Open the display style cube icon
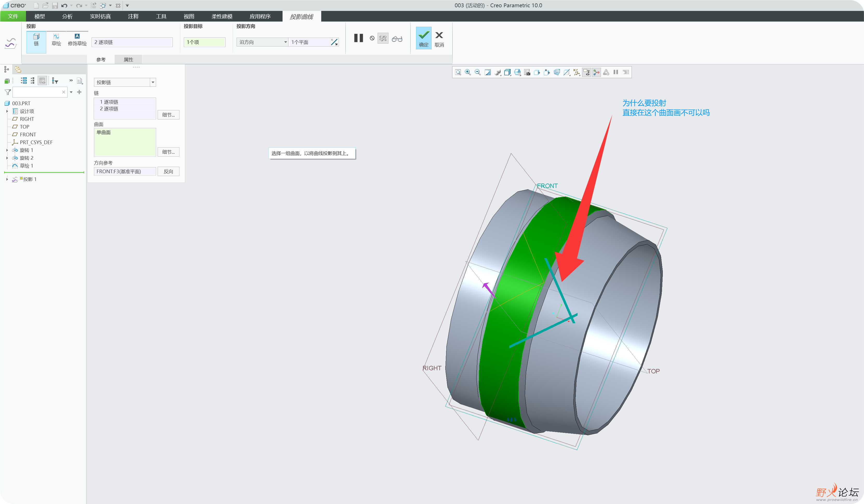This screenshot has width=864, height=504. (x=507, y=72)
